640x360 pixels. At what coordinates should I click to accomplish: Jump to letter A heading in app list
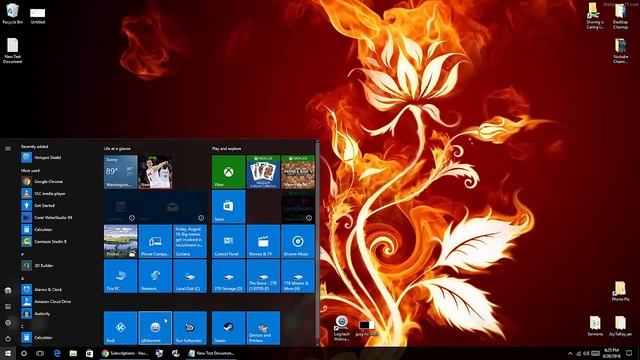point(22,278)
